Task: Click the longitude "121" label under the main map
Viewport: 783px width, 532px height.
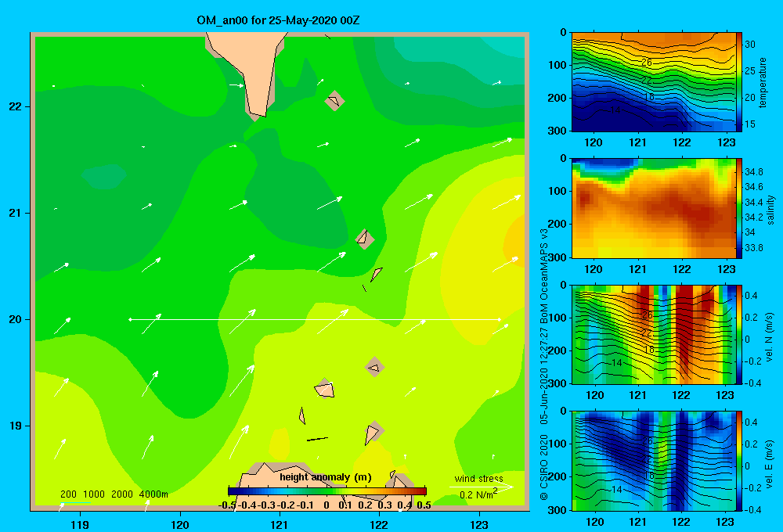Action: click(x=280, y=524)
